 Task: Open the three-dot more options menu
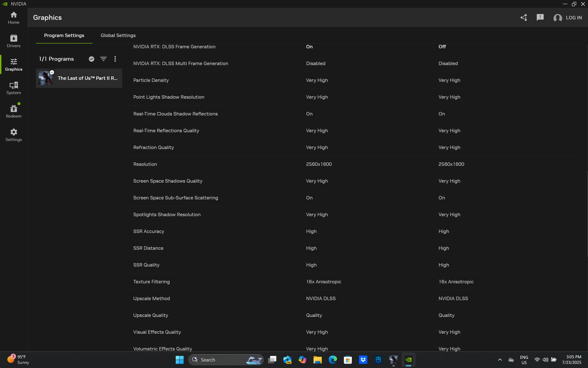coord(115,59)
